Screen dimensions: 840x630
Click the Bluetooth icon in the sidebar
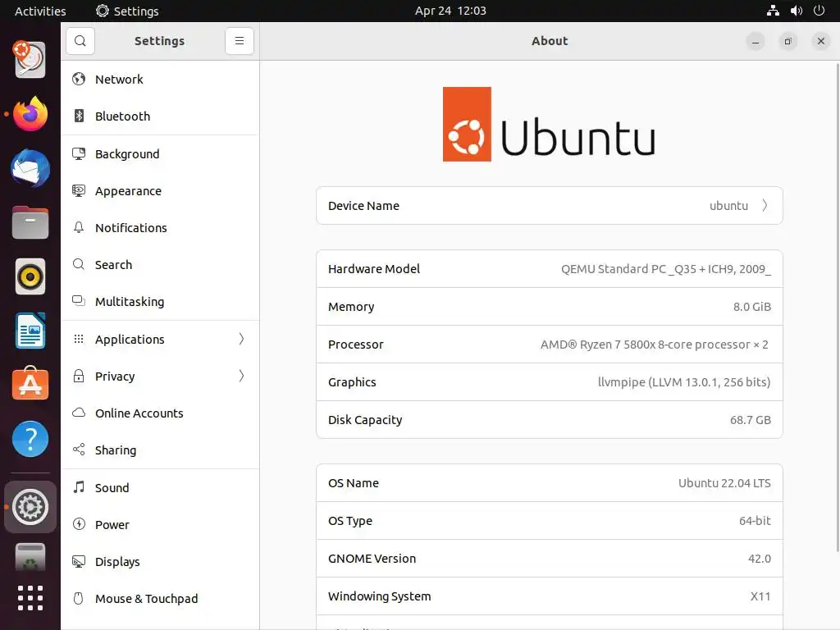(79, 116)
